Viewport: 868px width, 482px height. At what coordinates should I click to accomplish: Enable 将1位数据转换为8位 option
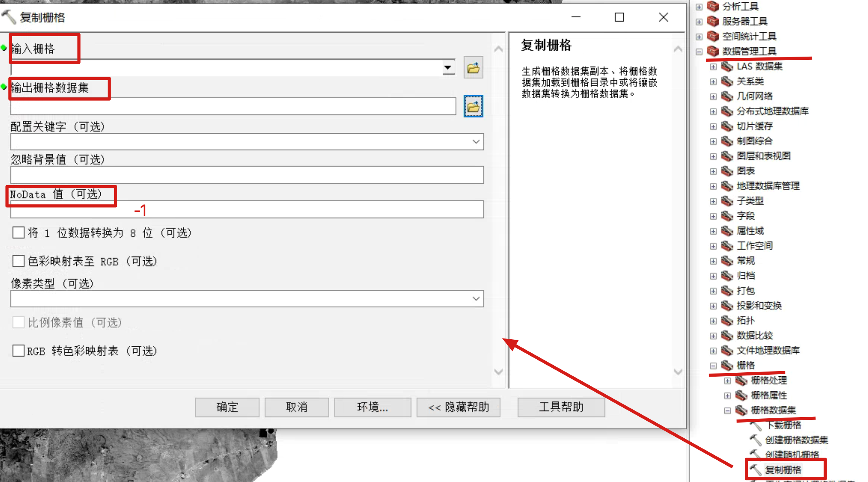[18, 232]
